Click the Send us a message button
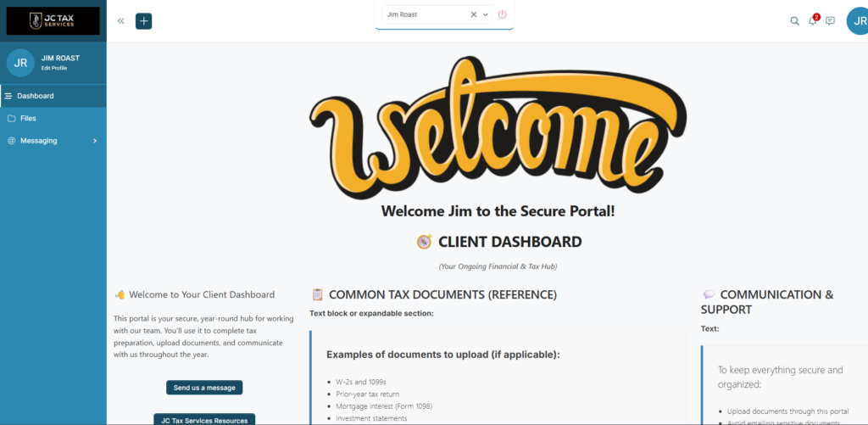This screenshot has height=425, width=868. click(204, 388)
